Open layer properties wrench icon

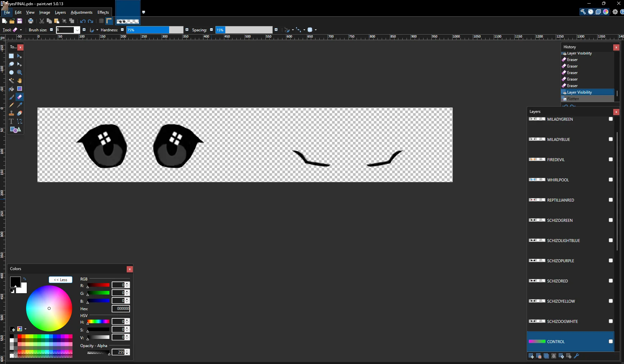tap(576, 356)
